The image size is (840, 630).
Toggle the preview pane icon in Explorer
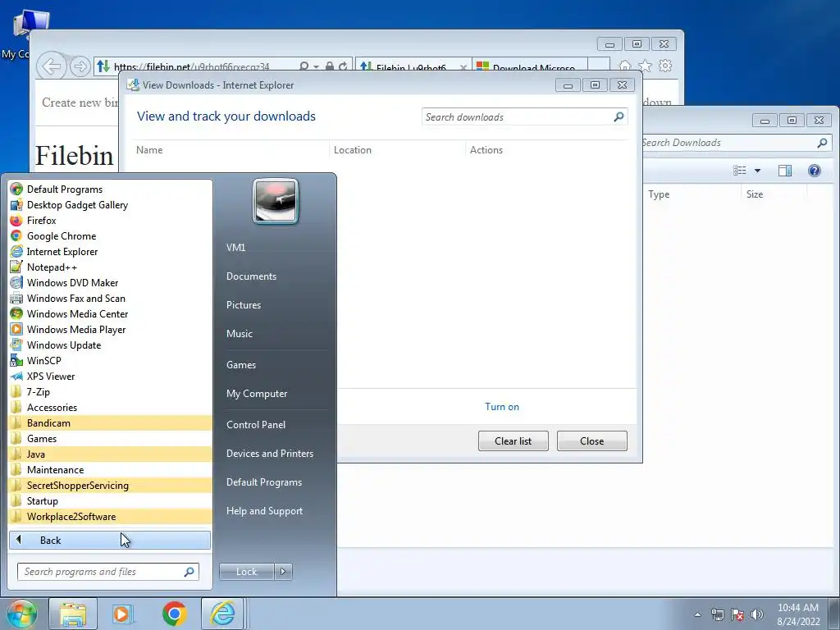click(x=785, y=171)
